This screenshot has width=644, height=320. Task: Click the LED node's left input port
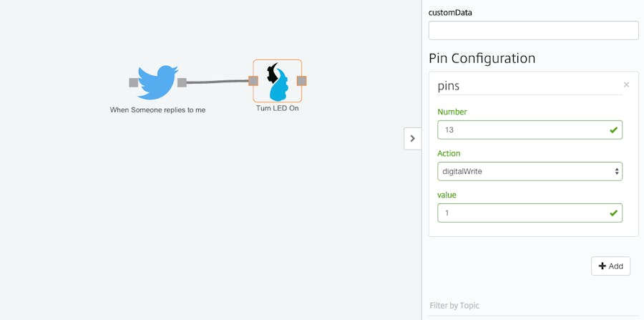(253, 81)
